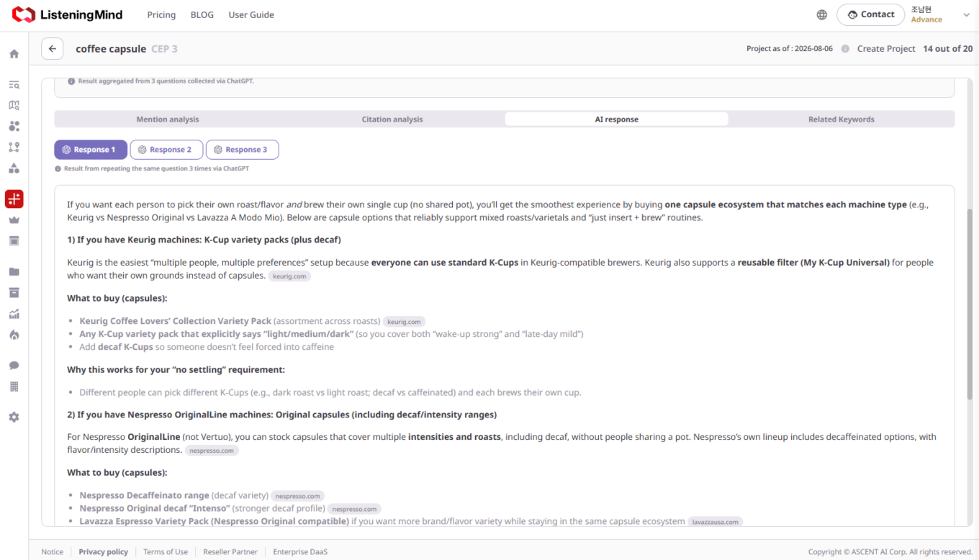Image resolution: width=979 pixels, height=560 pixels.
Task: Open the flame icon in sidebar
Action: click(14, 335)
